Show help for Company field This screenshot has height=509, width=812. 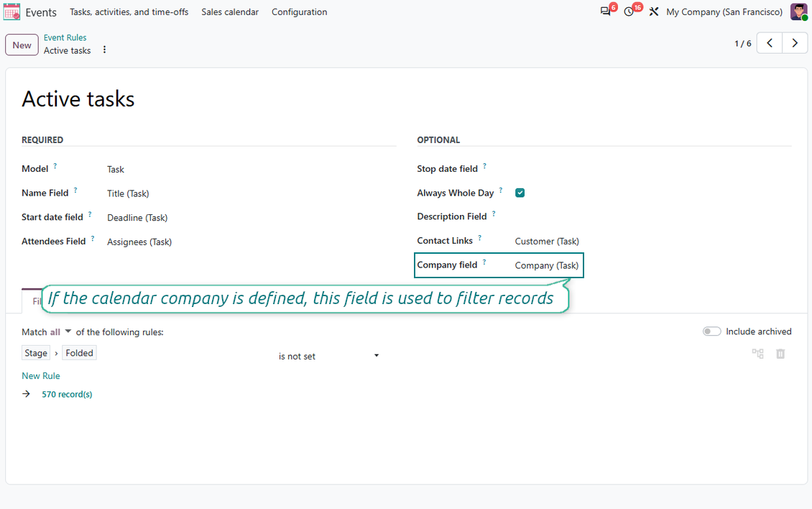click(484, 262)
